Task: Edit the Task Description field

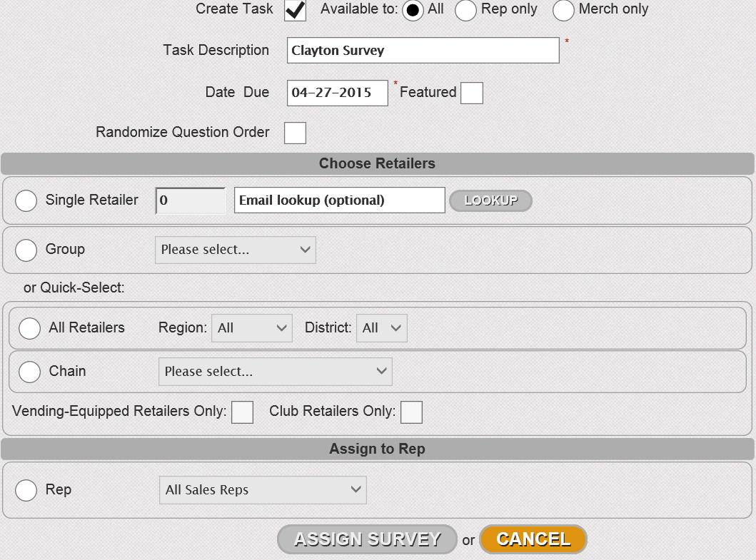Action: (x=423, y=50)
